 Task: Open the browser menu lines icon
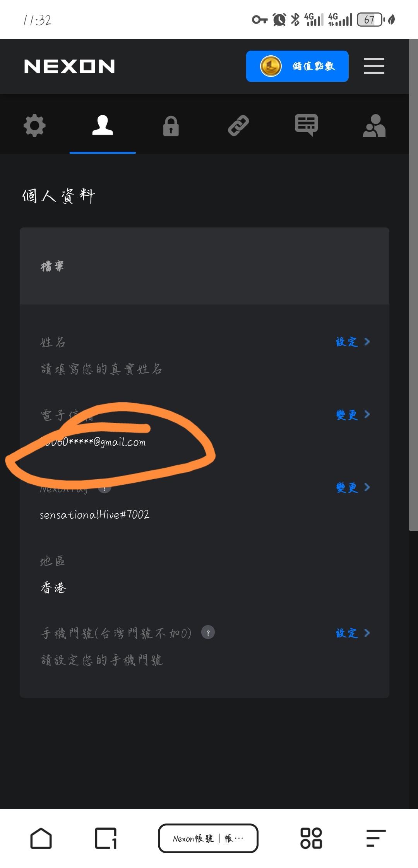(376, 838)
